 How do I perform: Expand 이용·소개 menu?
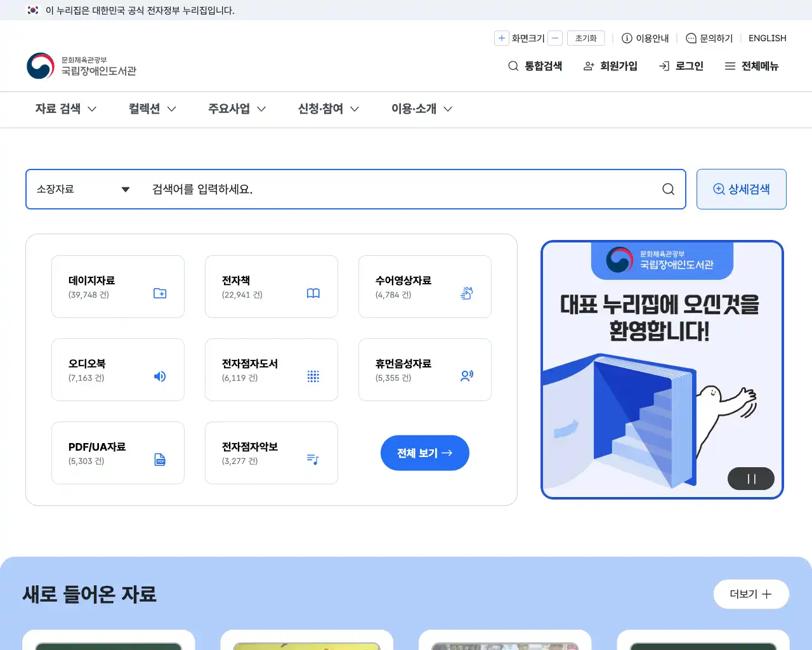(x=422, y=109)
